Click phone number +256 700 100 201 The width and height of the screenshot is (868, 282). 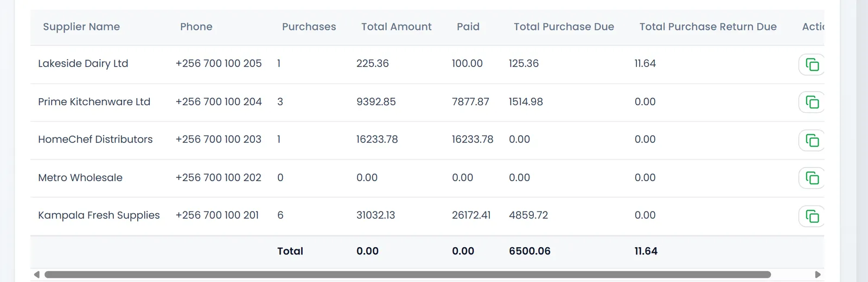217,215
